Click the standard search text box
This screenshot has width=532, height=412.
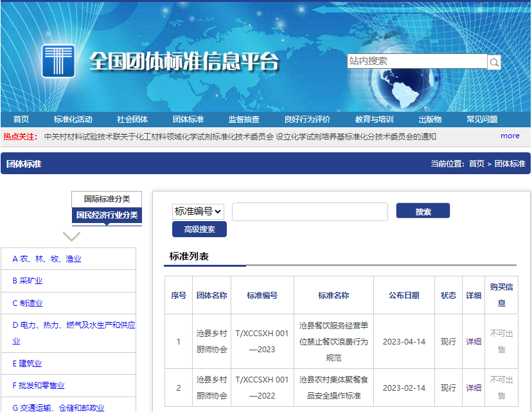pos(310,211)
